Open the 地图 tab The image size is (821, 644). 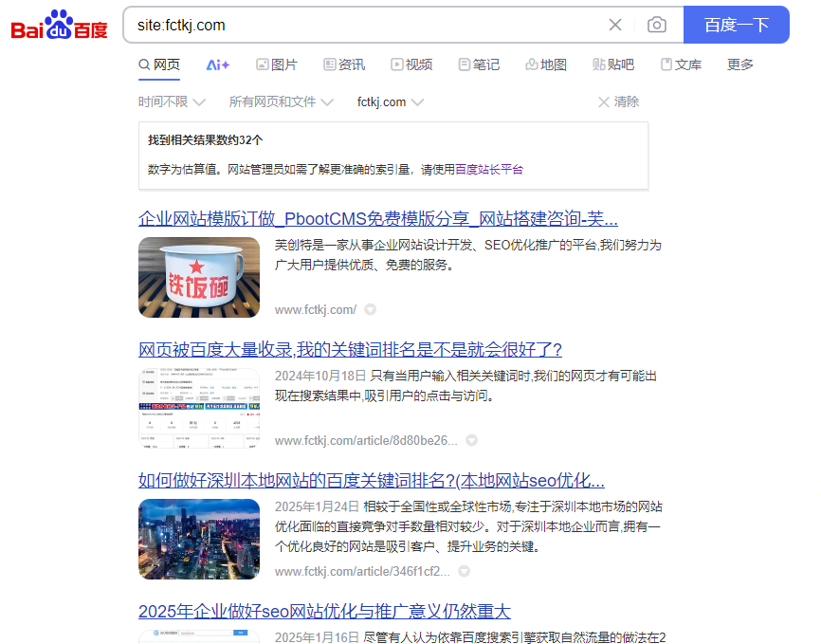(546, 64)
